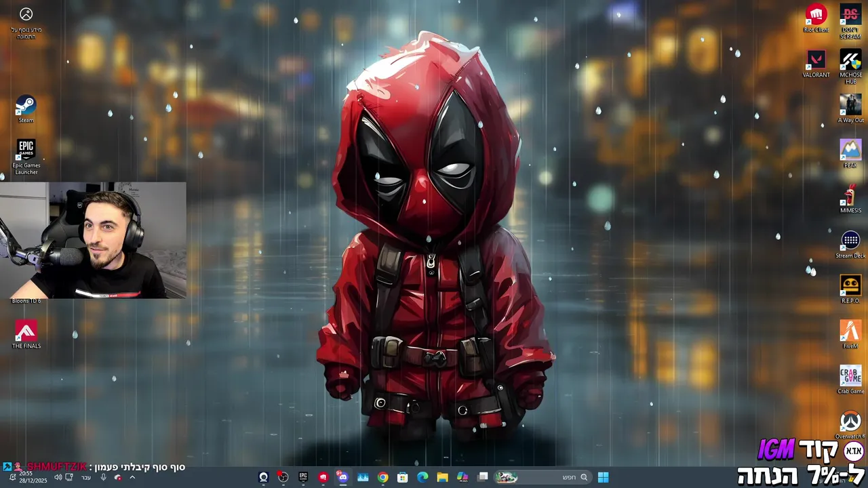Select the R.E.P.O. desktop icon
This screenshot has width=868, height=488.
(850, 289)
